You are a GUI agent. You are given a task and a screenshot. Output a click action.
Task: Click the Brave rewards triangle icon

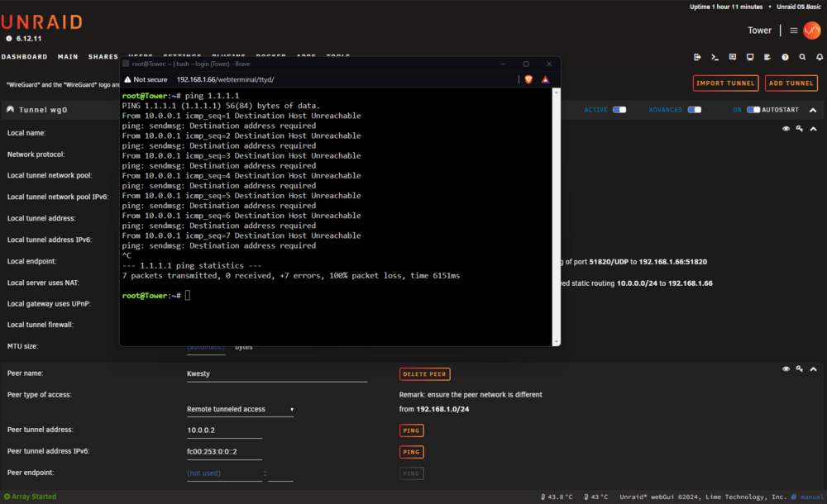(545, 79)
